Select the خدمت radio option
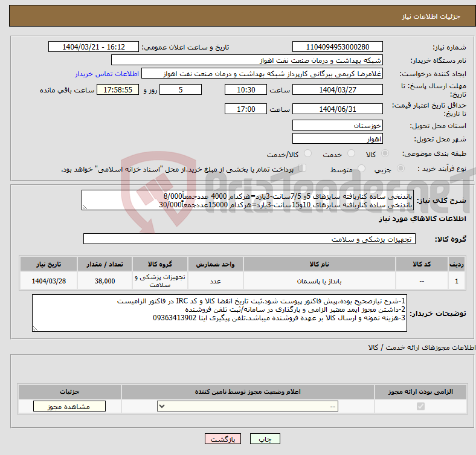The height and width of the screenshot is (455, 476). click(x=349, y=154)
